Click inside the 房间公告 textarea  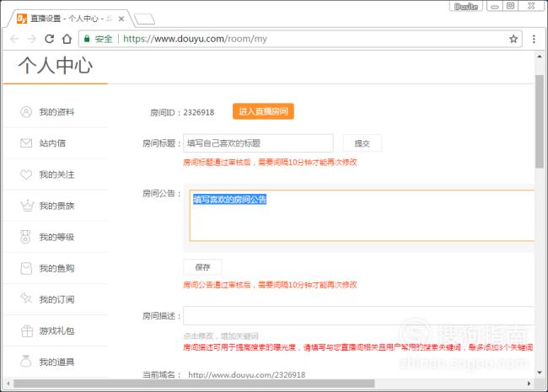(x=362, y=216)
